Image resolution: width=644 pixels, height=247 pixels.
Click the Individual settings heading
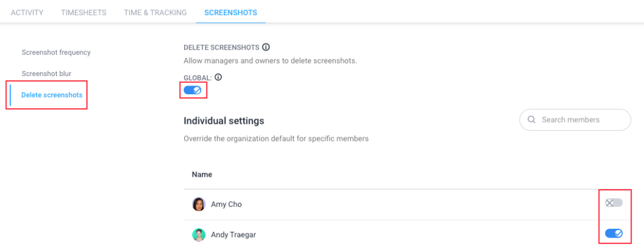(224, 121)
